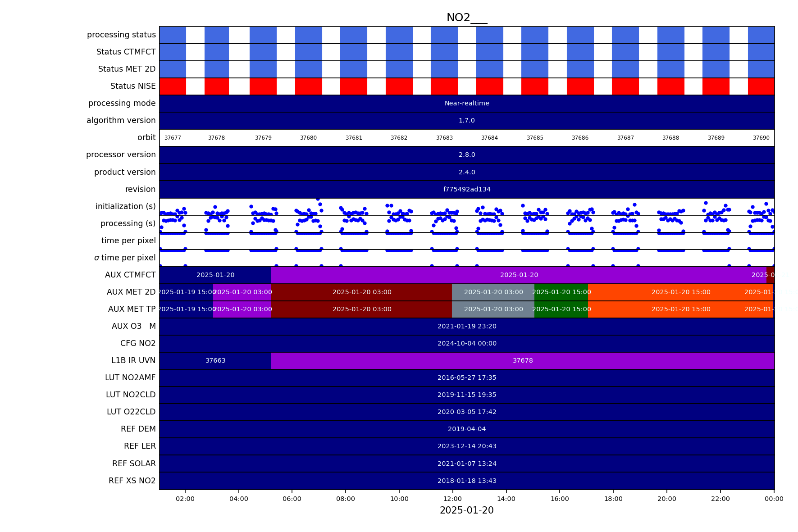This screenshot has width=798, height=532.
Task: Click orbit 37689 in the orbit row
Action: 716,138
